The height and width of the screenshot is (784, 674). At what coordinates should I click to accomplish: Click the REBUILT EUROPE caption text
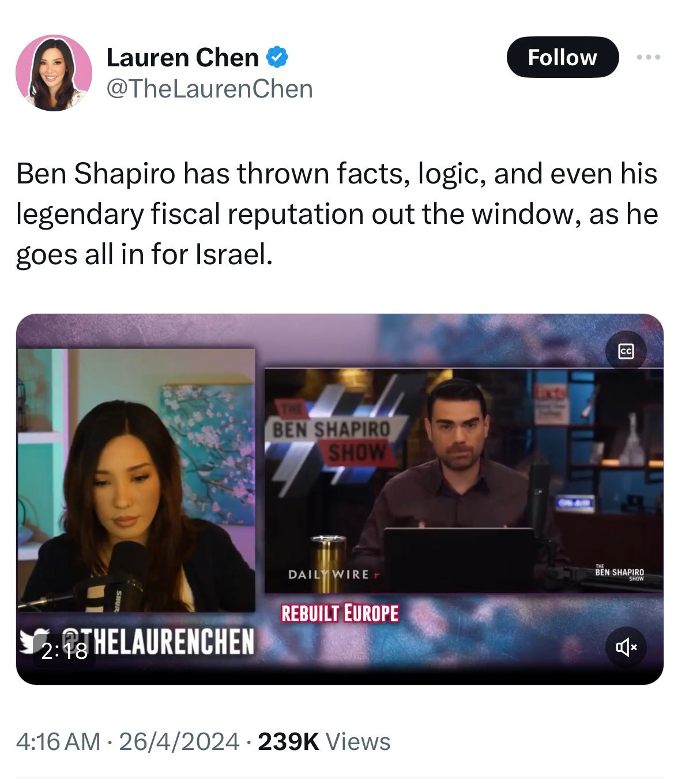pyautogui.click(x=340, y=613)
